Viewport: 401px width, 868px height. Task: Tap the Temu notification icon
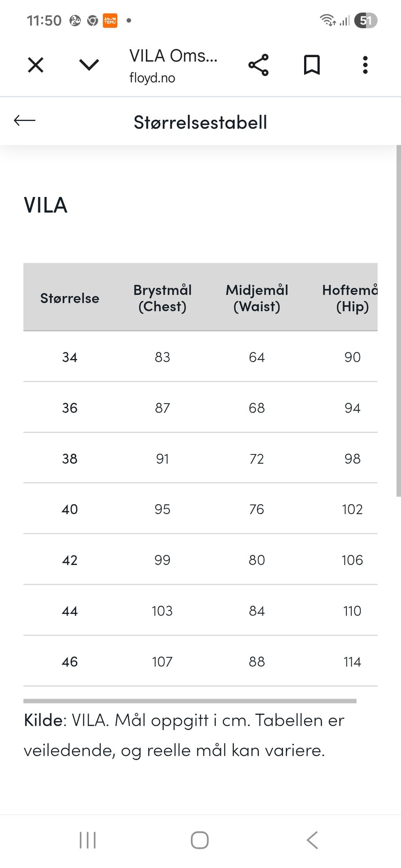(x=110, y=20)
